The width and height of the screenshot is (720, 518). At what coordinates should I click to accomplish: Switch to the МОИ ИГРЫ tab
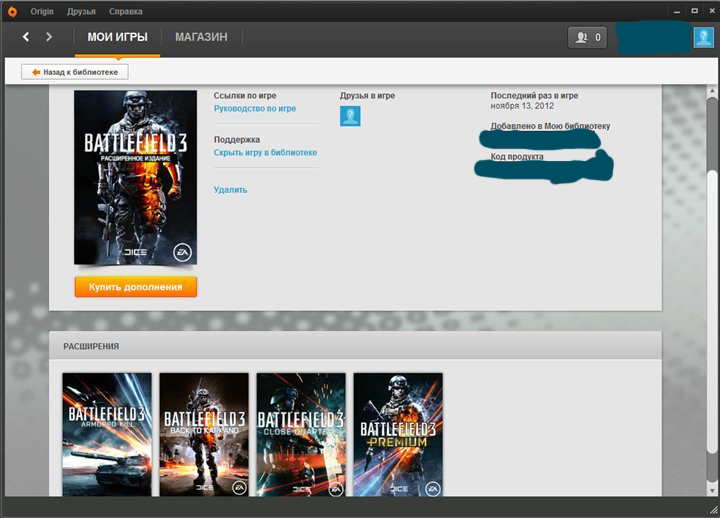(x=118, y=37)
